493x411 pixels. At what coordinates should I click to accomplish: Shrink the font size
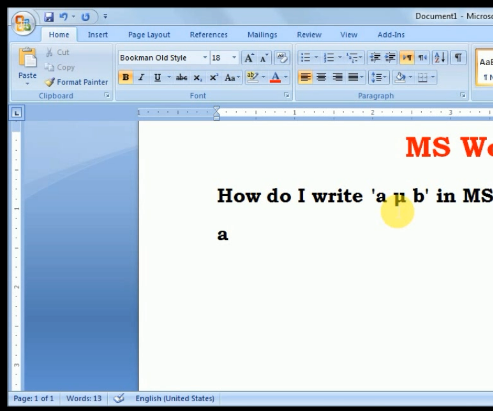[x=264, y=58]
